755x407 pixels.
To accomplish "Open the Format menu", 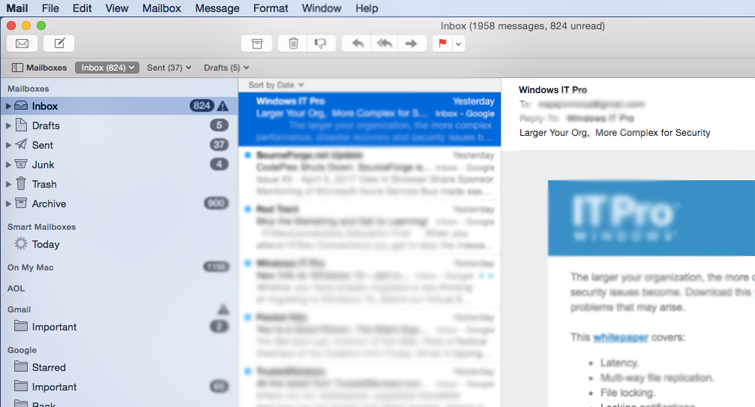I will [271, 8].
